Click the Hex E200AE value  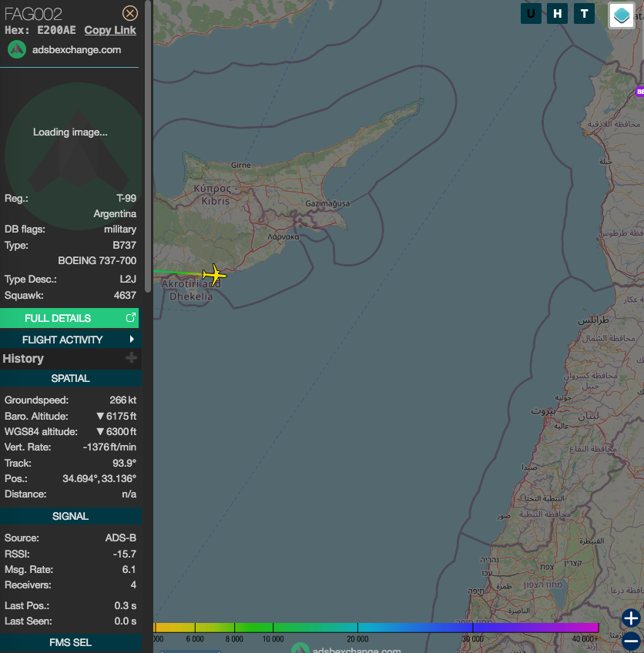click(57, 30)
